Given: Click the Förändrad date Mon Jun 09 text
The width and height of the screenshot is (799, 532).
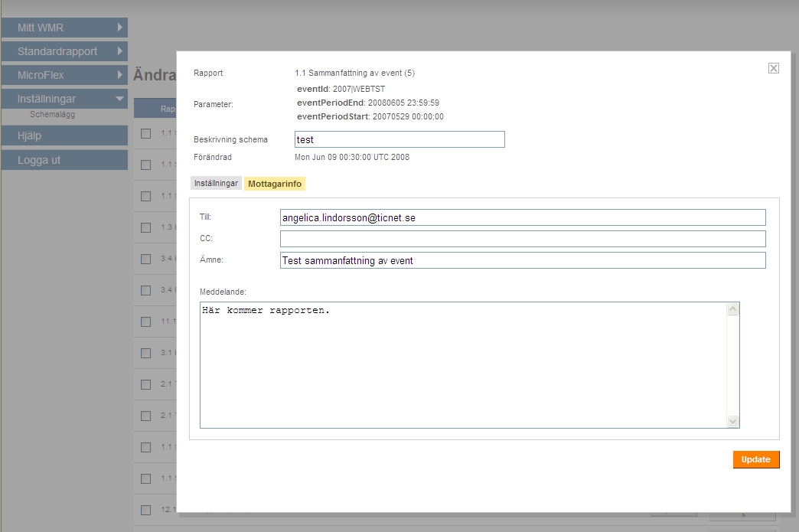Looking at the screenshot, I should [x=351, y=157].
